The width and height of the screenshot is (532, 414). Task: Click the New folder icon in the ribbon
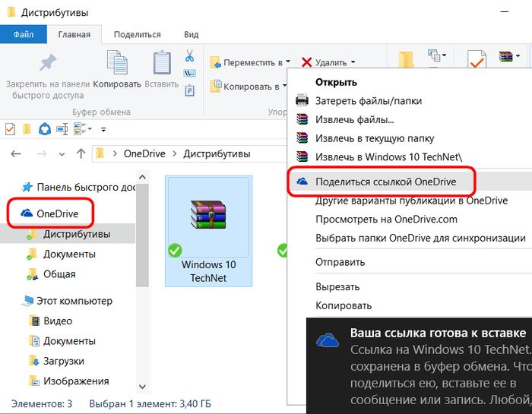tap(406, 60)
